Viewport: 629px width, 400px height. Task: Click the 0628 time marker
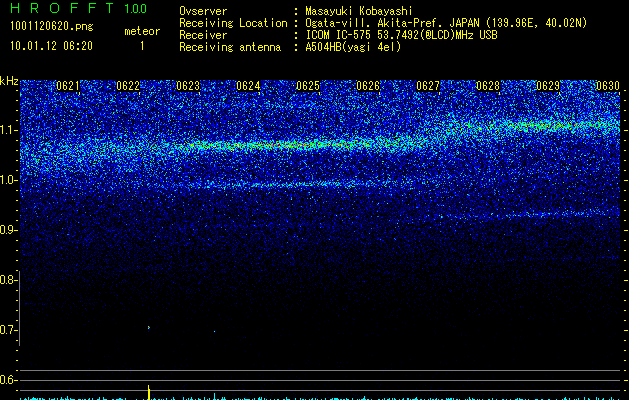(x=488, y=86)
